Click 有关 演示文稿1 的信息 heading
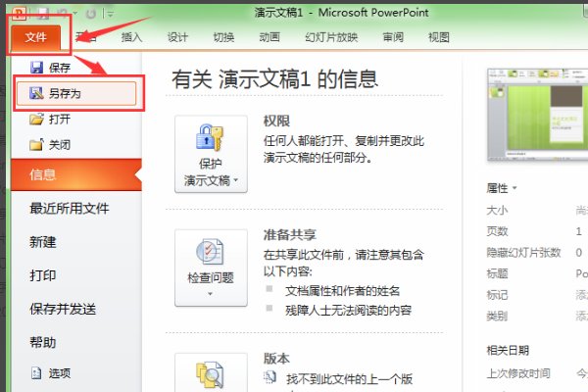The image size is (588, 392). [x=274, y=79]
